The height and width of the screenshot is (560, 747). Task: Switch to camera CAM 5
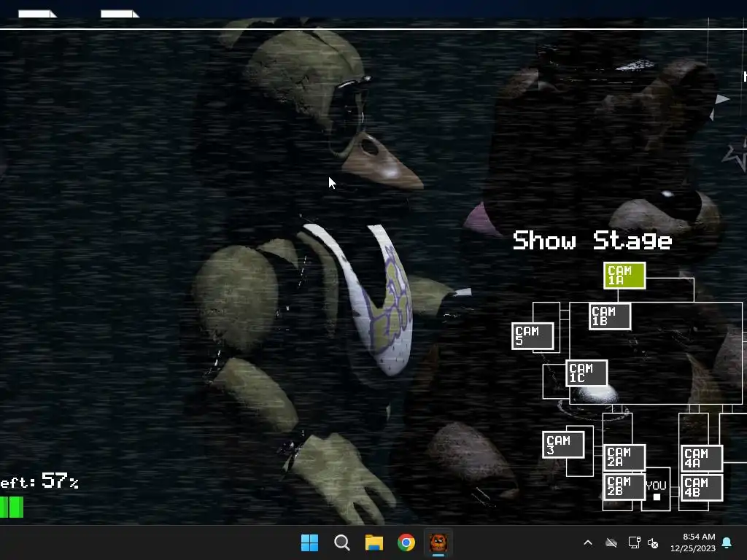(533, 335)
